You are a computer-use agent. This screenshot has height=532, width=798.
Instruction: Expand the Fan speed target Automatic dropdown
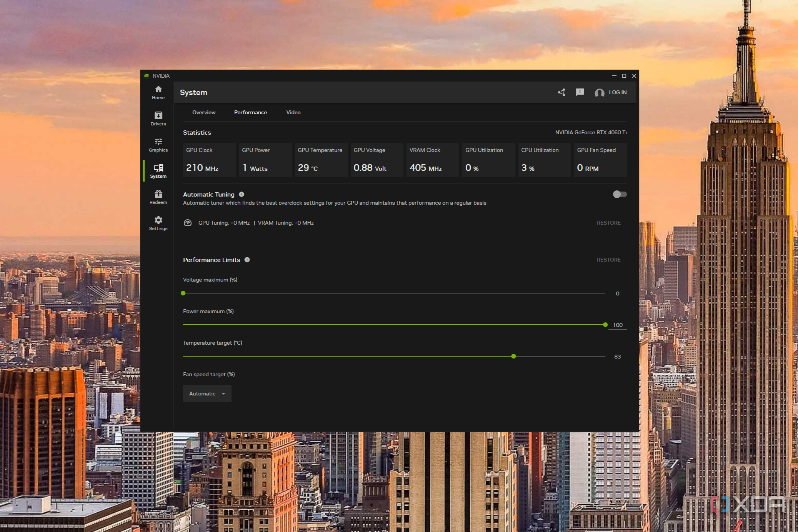[207, 394]
